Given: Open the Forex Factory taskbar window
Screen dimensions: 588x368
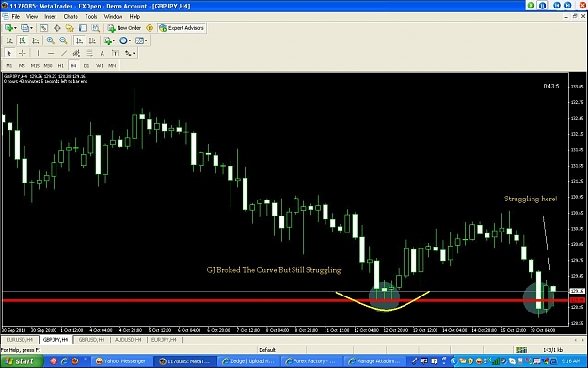Looking at the screenshot, I should (x=311, y=361).
